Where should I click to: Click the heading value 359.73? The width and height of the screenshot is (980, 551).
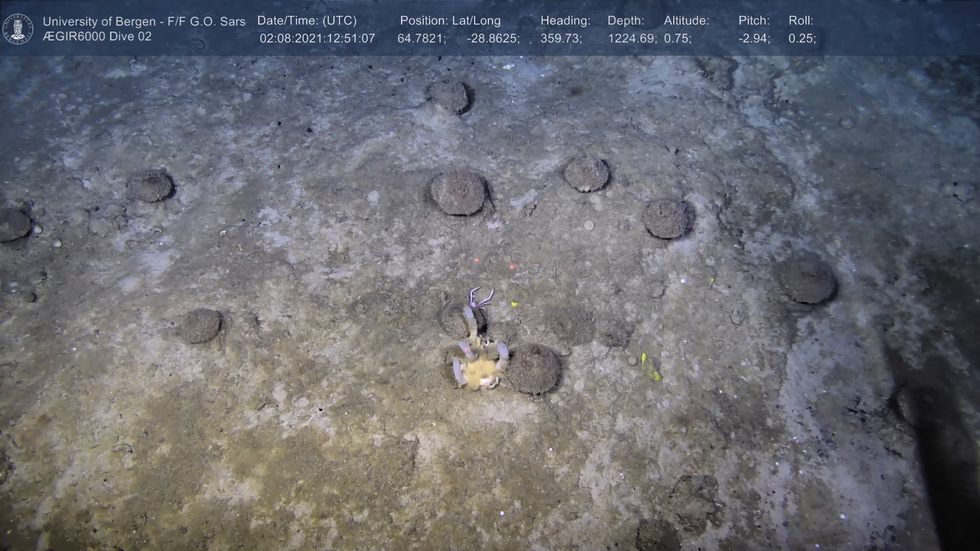click(561, 39)
